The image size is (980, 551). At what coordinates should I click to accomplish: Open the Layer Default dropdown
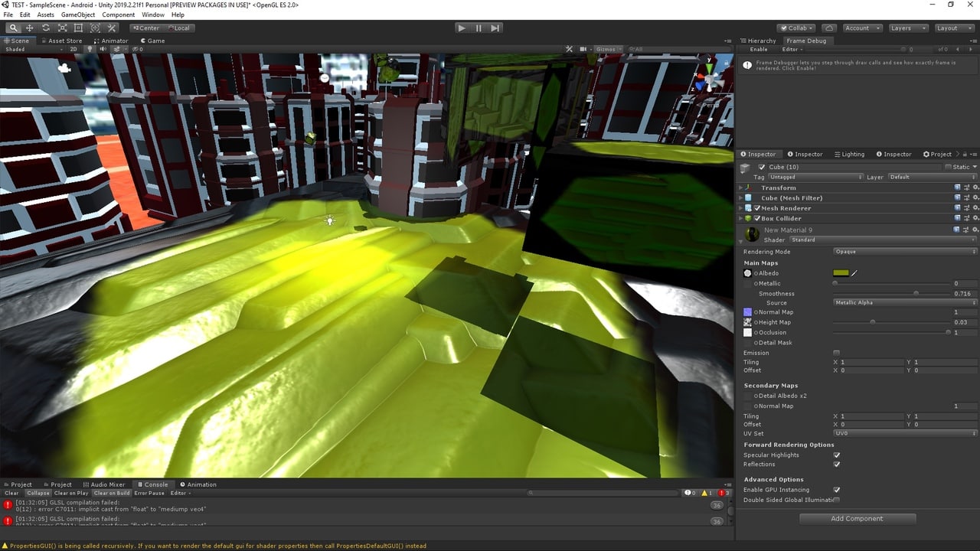(x=933, y=177)
